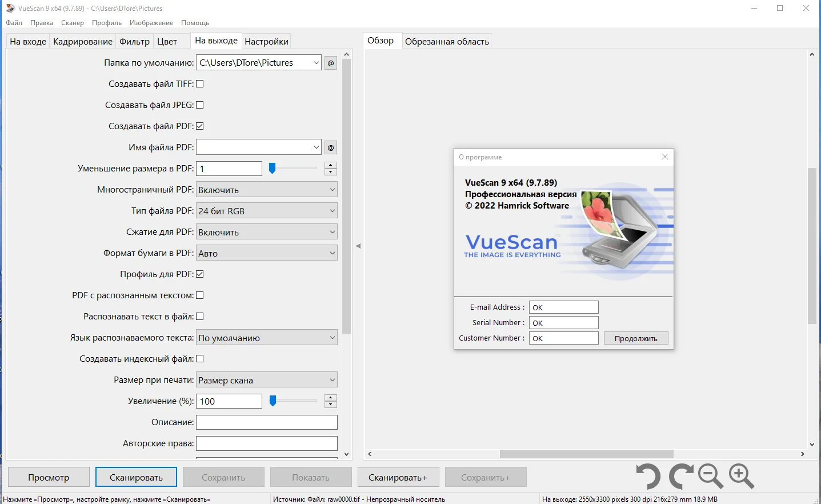Click the preview horizontal scrollbar thumb

[x=587, y=454]
